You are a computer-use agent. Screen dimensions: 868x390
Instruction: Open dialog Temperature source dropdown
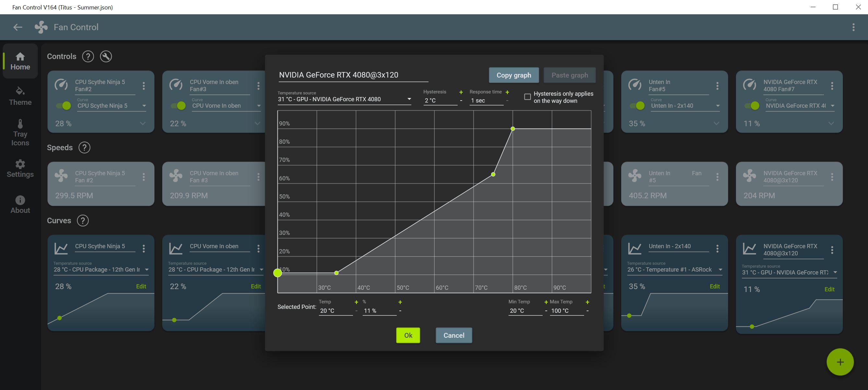[x=344, y=99]
